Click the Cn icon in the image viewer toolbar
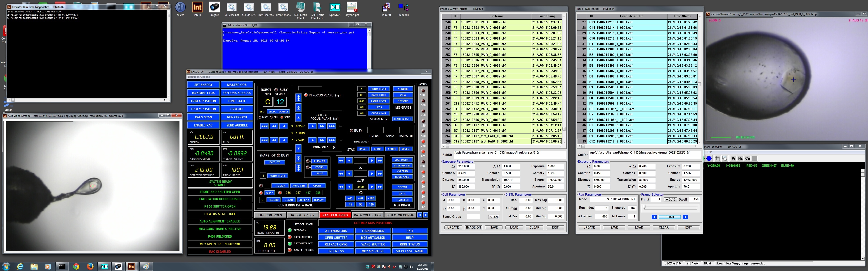Image resolution: width=868 pixels, height=271 pixels. tap(747, 159)
